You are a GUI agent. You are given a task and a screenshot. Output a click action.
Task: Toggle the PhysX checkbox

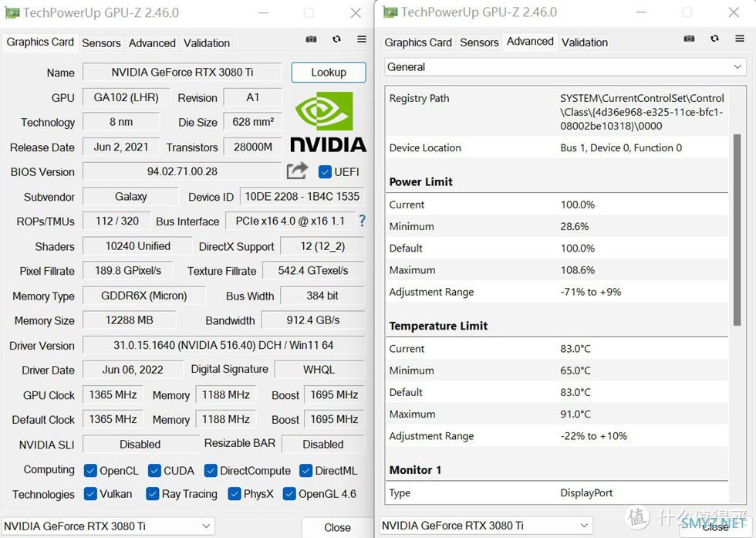coord(235,493)
